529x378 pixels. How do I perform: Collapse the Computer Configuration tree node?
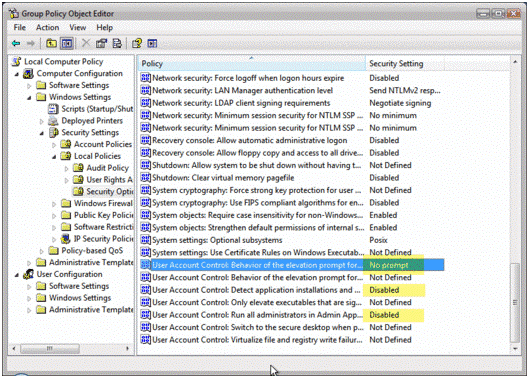17,74
